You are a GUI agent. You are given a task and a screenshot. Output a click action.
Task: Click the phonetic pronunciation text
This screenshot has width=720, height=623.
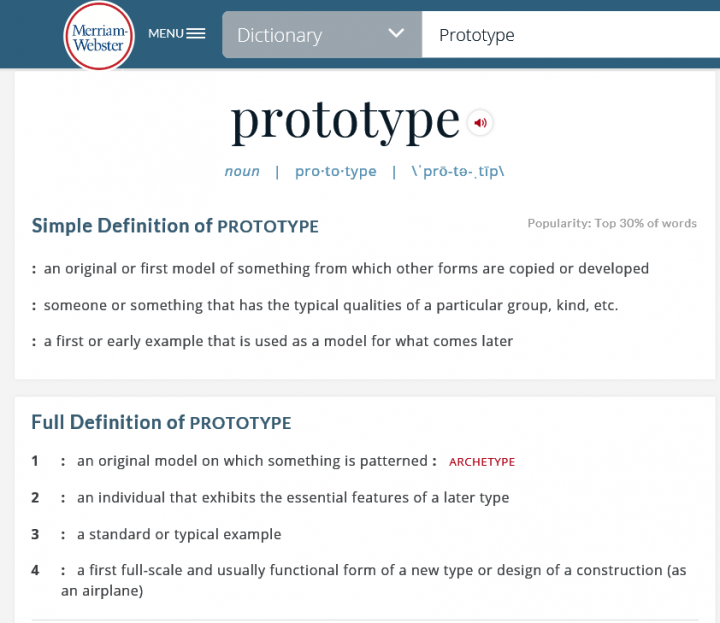pyautogui.click(x=458, y=171)
